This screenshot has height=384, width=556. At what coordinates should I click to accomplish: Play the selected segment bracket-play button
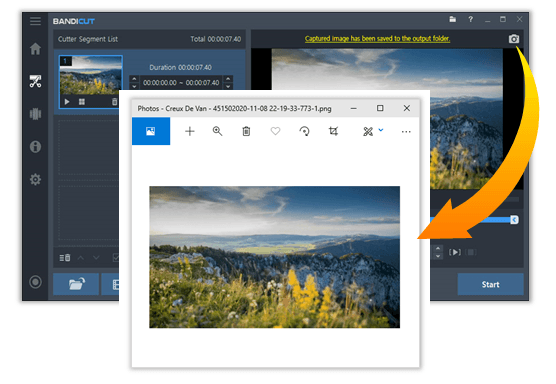455,252
